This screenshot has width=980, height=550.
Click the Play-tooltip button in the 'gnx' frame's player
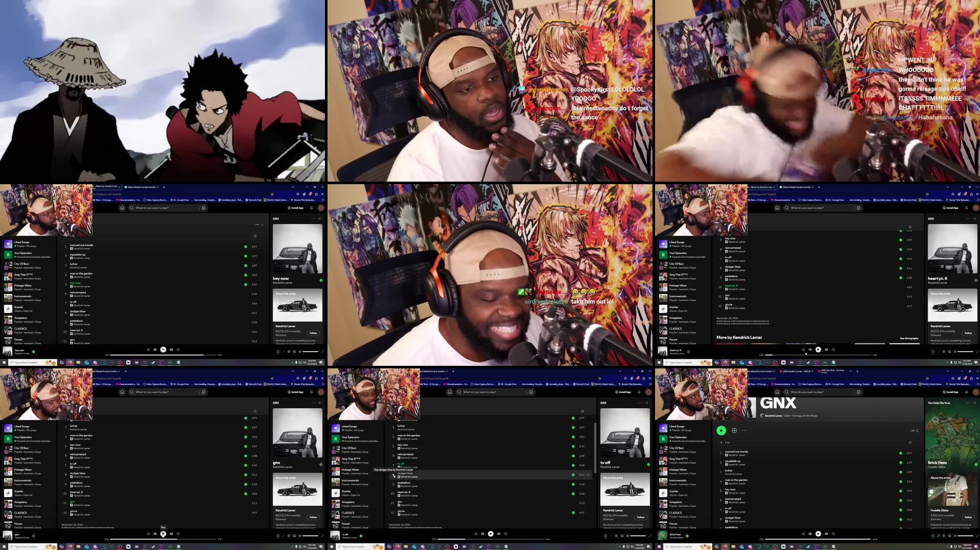(163, 534)
